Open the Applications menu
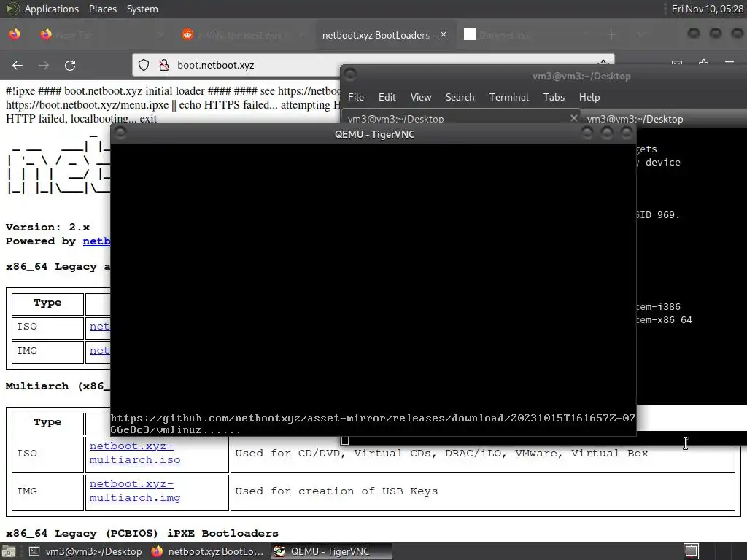Viewport: 747px width, 560px height. pyautogui.click(x=52, y=9)
